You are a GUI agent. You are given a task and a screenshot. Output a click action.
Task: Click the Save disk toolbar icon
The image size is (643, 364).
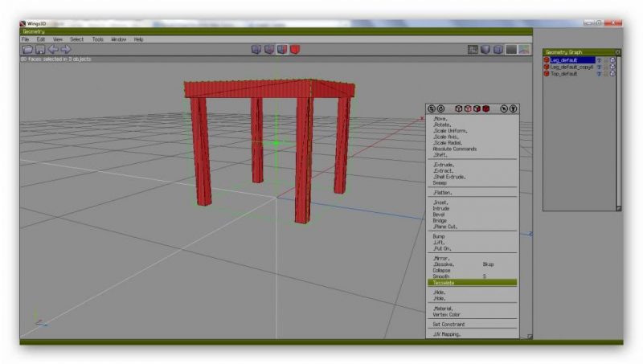click(39, 49)
